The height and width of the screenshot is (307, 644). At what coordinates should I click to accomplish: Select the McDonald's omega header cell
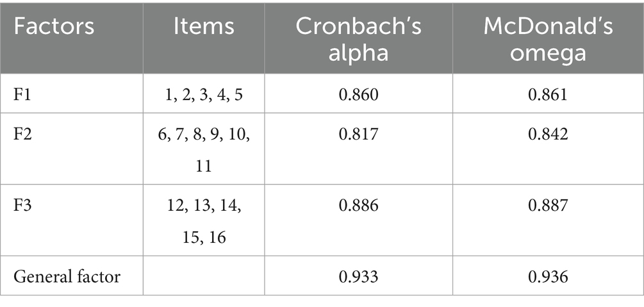click(x=549, y=38)
